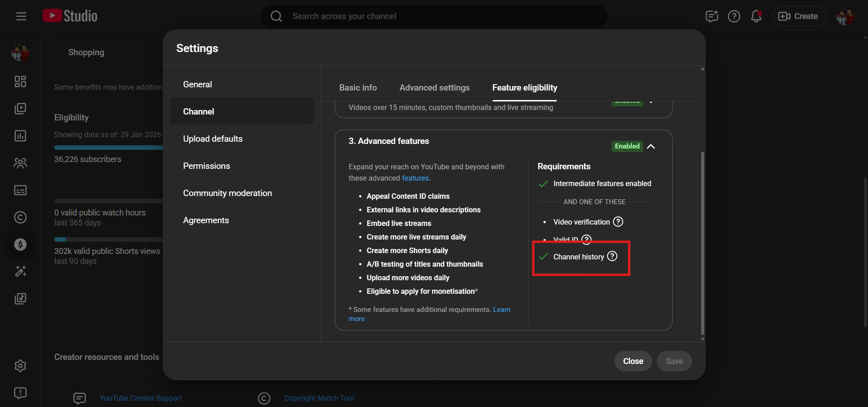868x407 pixels.
Task: Switch to the Advanced settings tab
Action: (434, 88)
